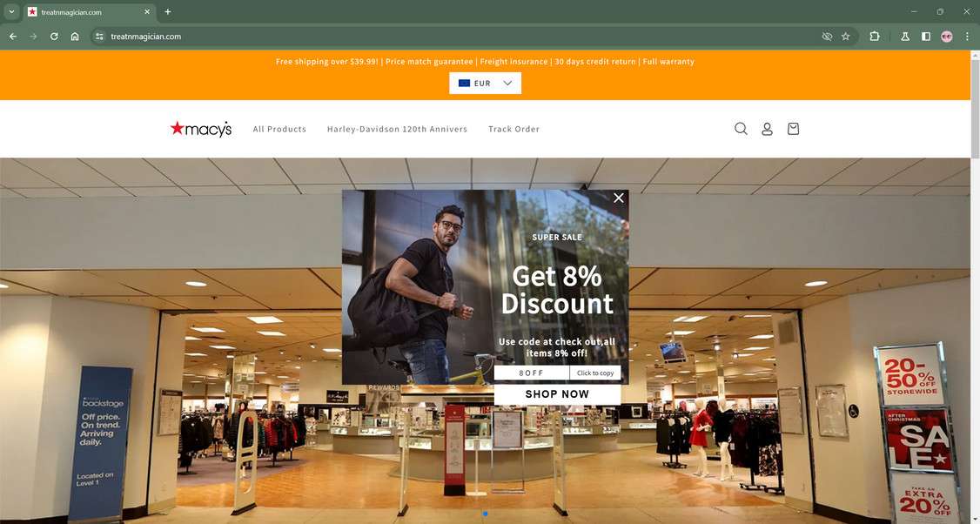Click the tracking protection eye icon
Screen dimensions: 980x524
[827, 37]
